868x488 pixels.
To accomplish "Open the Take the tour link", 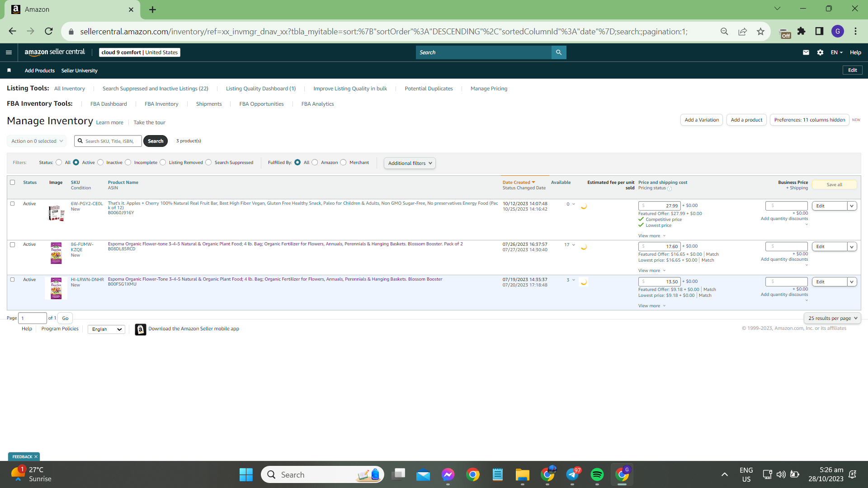I will [x=150, y=122].
